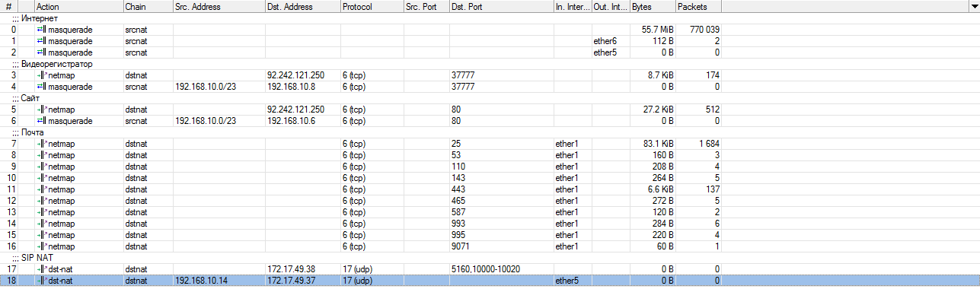Click ether1 interface in rule 16
Screen dimensions: 980x289
point(567,246)
